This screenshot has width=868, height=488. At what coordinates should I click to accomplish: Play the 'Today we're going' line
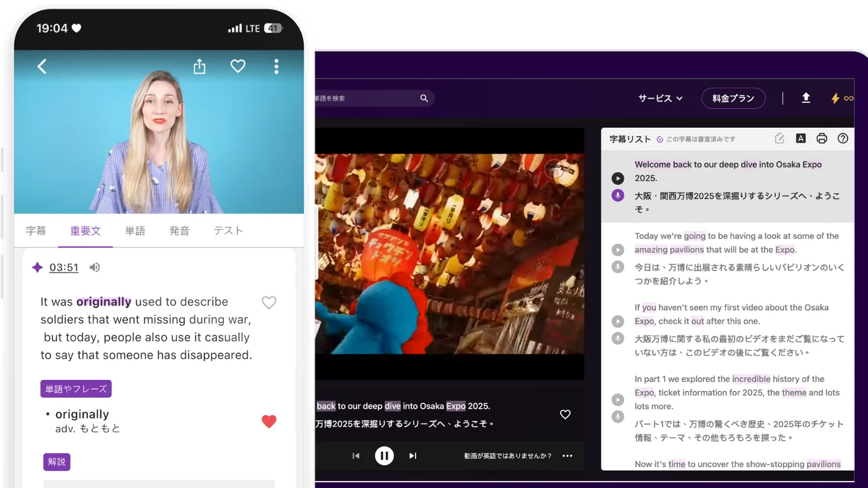click(x=618, y=250)
